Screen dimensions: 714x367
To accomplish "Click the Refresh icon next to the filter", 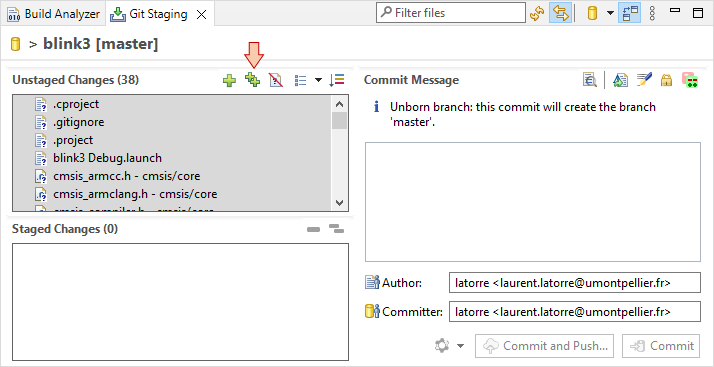I will coord(537,13).
